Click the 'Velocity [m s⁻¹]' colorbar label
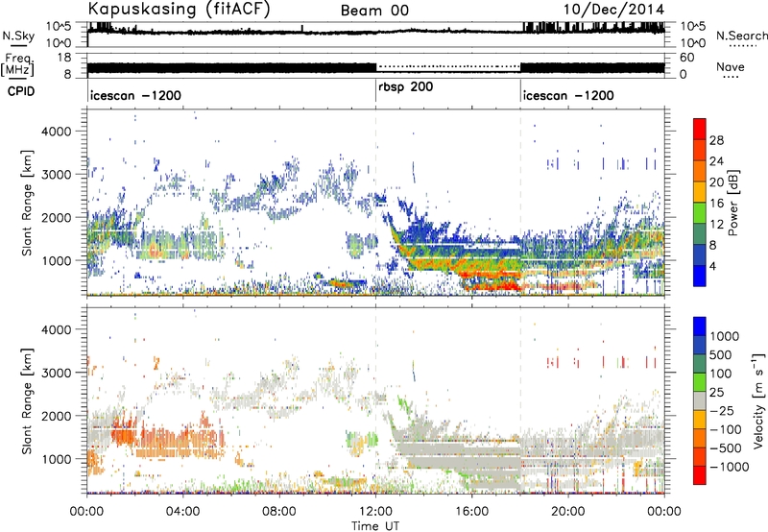This screenshot has width=768, height=532. [758, 400]
